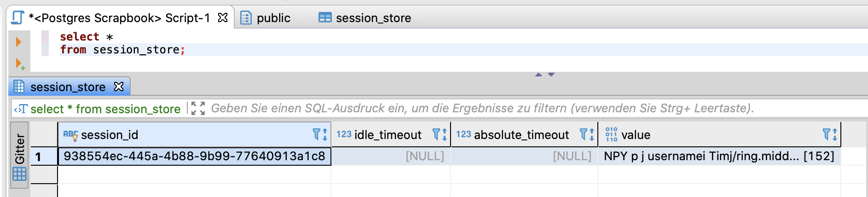Switch to the session_store table tab
Screen dimensions: 868x197
(365, 18)
